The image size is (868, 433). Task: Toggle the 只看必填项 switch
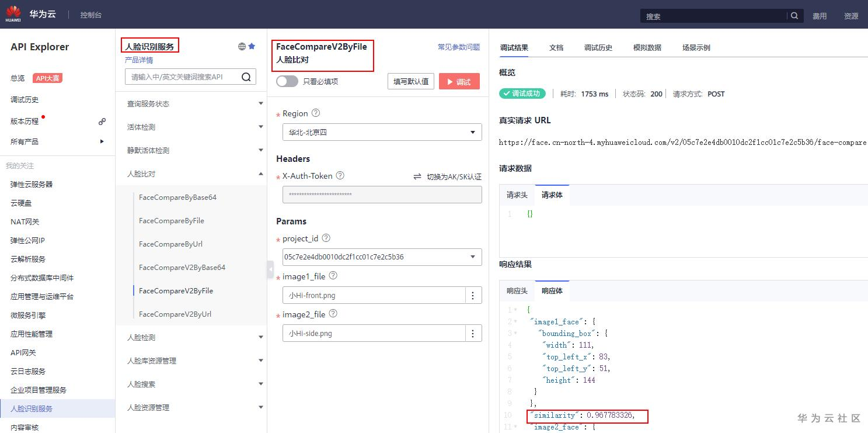tap(287, 81)
